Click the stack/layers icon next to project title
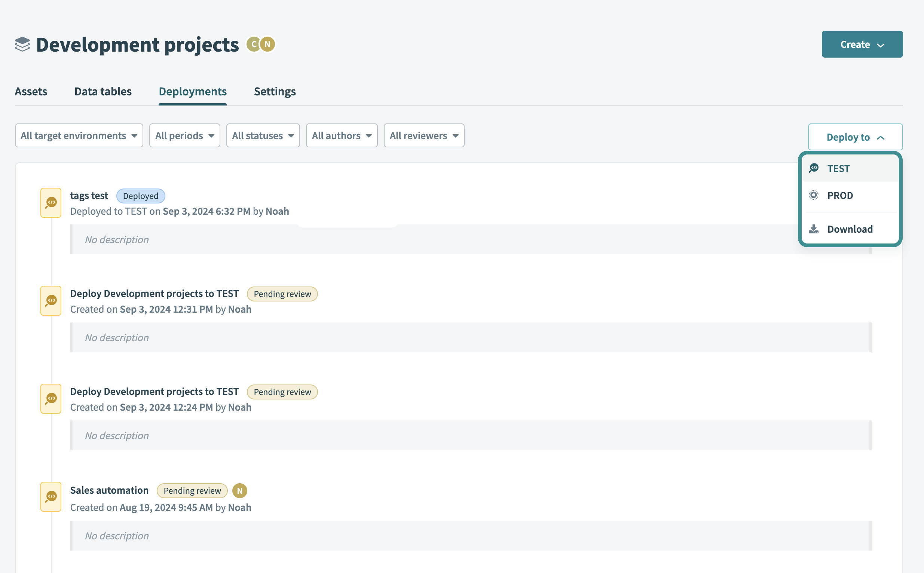 point(22,44)
